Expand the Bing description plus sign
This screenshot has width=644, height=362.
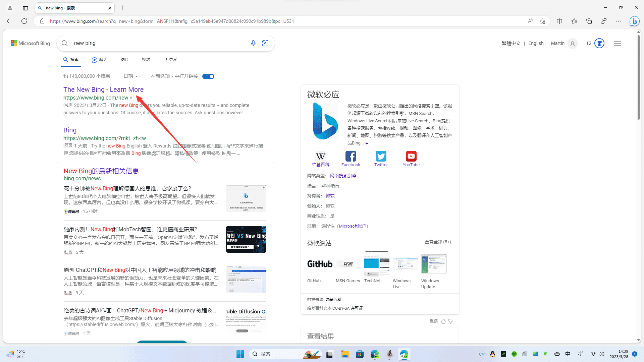coord(367,143)
